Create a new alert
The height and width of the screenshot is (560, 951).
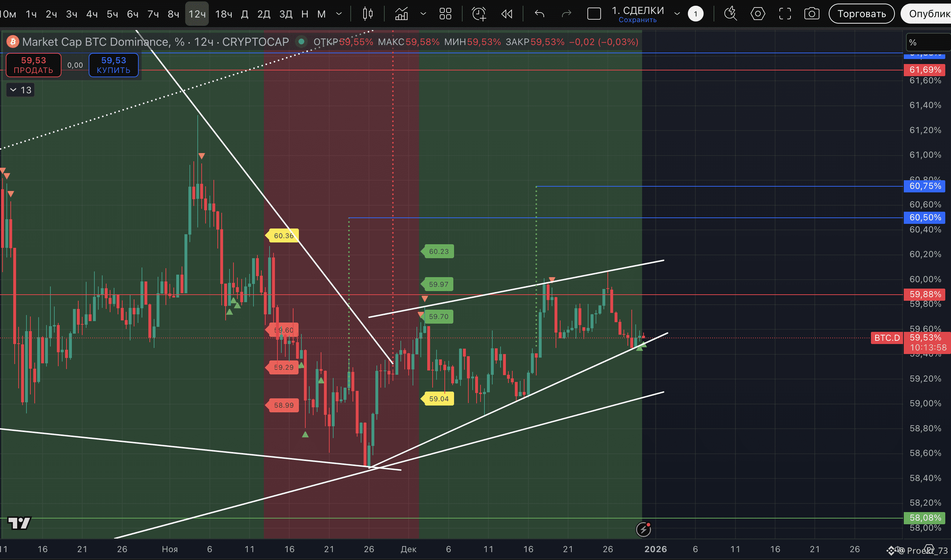479,14
